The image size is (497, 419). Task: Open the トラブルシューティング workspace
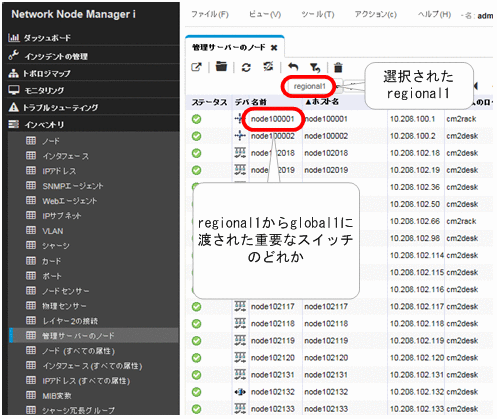click(60, 107)
